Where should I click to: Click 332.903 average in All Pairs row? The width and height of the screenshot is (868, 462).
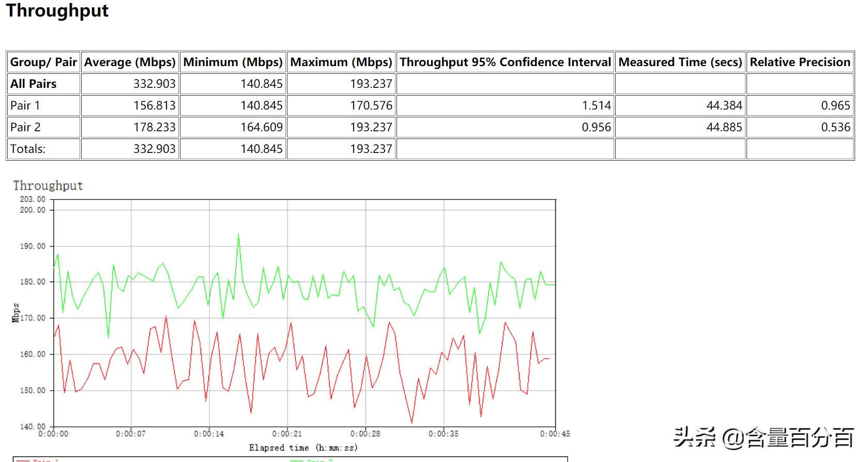point(155,84)
